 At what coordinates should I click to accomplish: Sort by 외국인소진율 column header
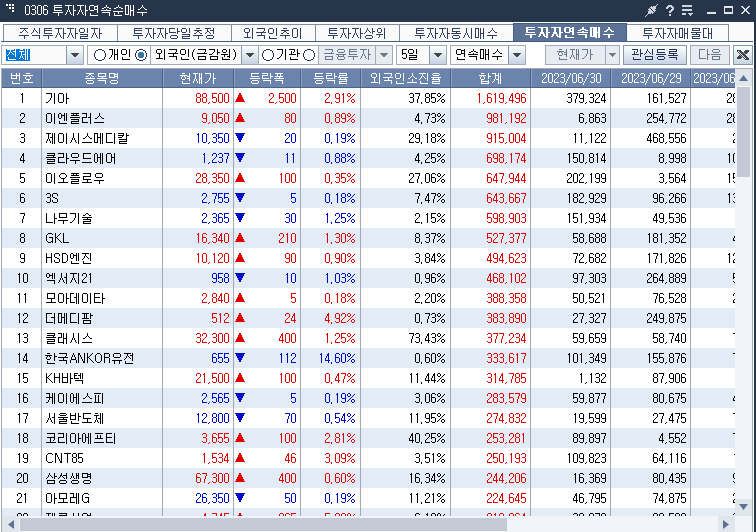point(405,78)
